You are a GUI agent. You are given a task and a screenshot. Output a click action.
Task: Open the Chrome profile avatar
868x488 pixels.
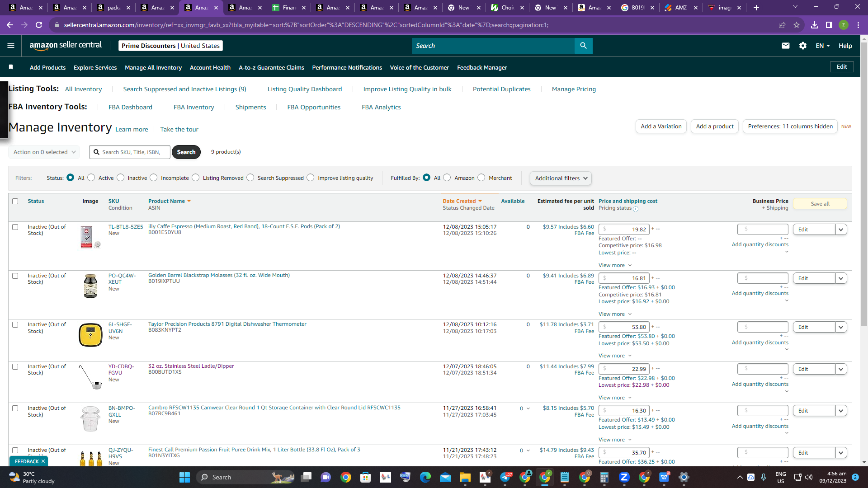click(844, 25)
